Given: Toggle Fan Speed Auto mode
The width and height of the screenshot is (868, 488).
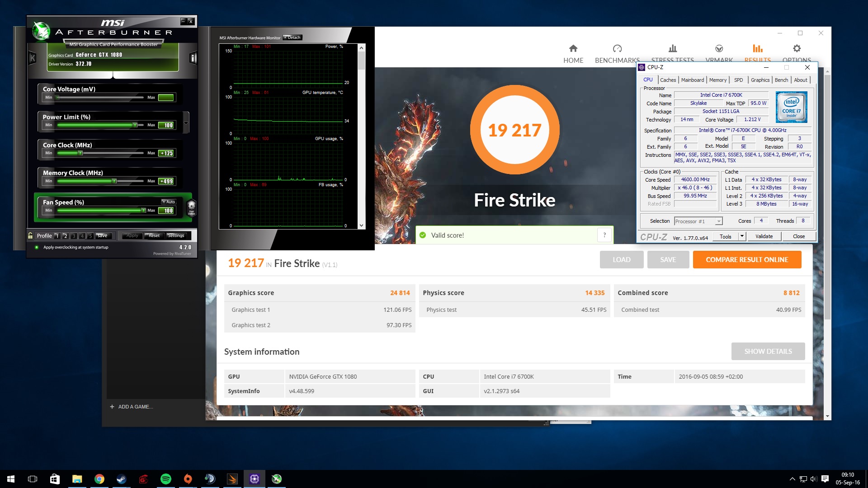Looking at the screenshot, I should click(x=169, y=202).
